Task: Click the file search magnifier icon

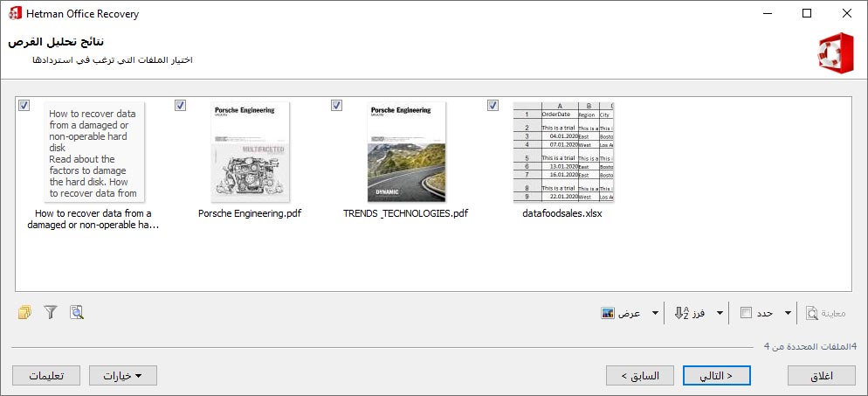Action: point(76,312)
